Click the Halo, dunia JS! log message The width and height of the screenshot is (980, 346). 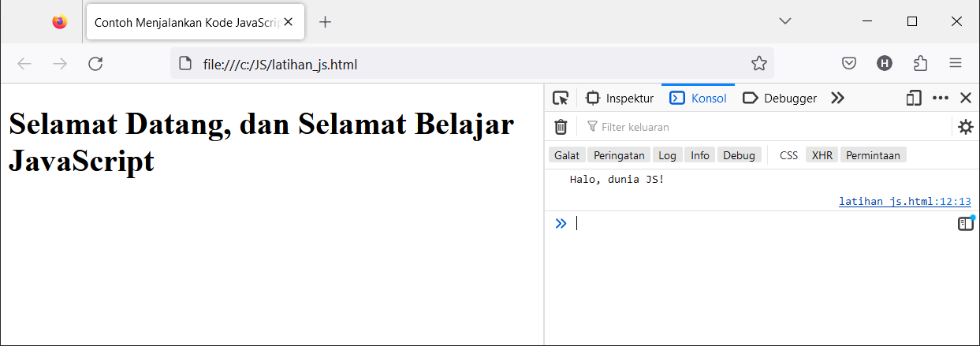(617, 180)
